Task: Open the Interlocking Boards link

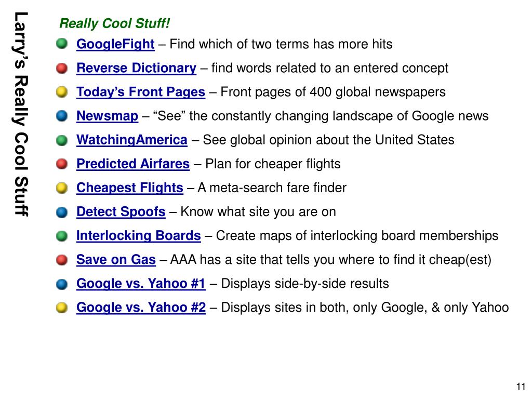Action: click(138, 236)
